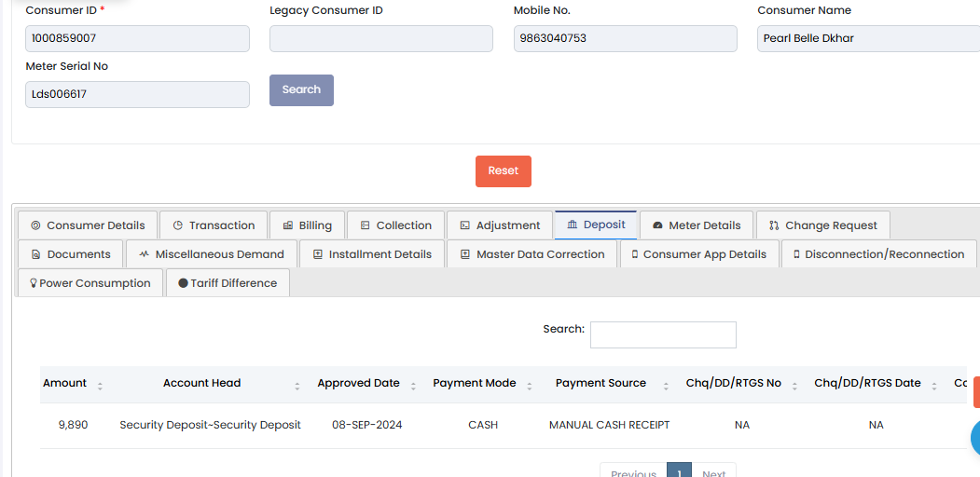
Task: Sort by Approved Date column arrows
Action: (x=413, y=386)
